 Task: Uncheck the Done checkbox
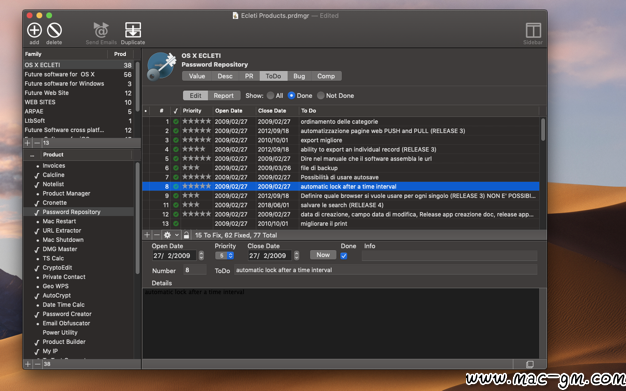coord(344,256)
